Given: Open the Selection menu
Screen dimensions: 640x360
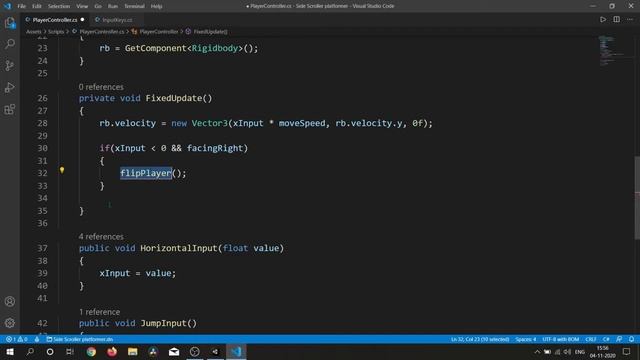Looking at the screenshot, I should (x=59, y=6).
